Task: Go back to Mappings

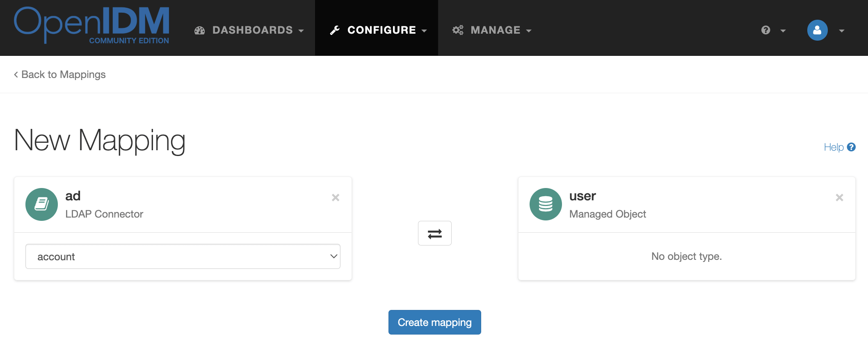Action: point(60,74)
